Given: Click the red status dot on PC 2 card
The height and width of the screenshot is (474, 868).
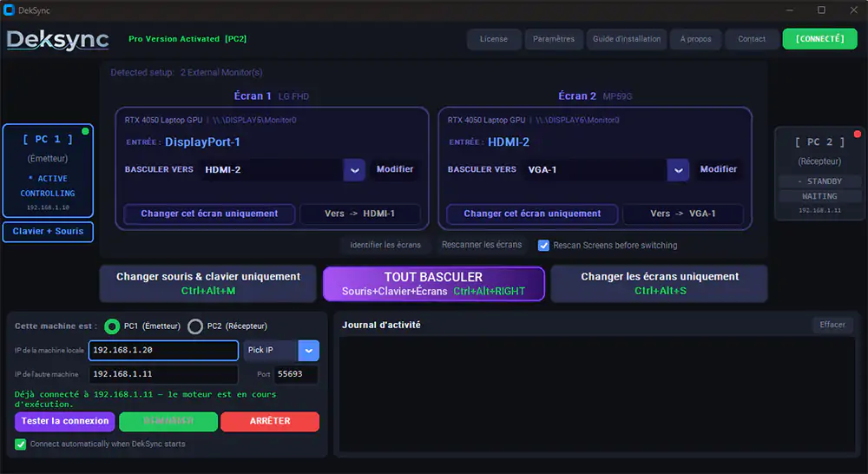Looking at the screenshot, I should [x=858, y=134].
